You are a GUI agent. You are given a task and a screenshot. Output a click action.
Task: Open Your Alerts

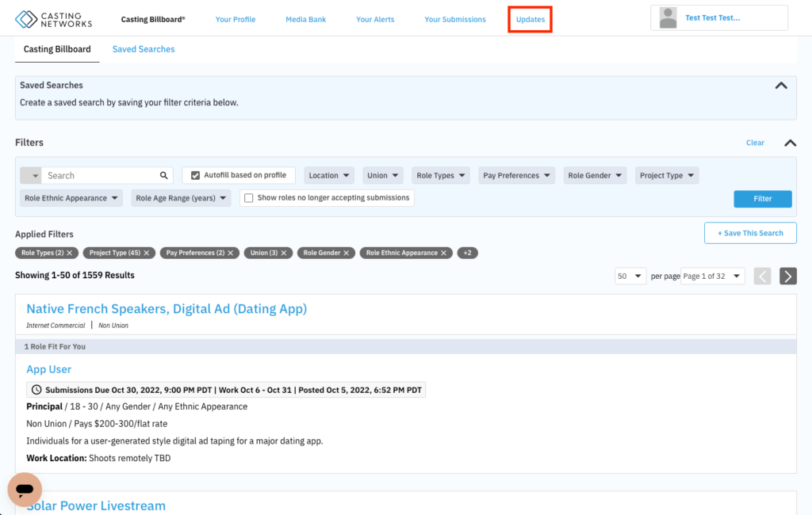click(375, 19)
